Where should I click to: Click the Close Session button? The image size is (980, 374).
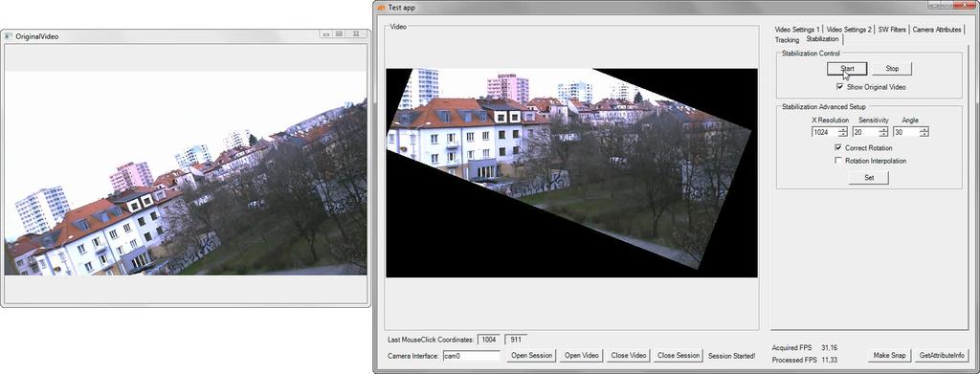click(679, 355)
